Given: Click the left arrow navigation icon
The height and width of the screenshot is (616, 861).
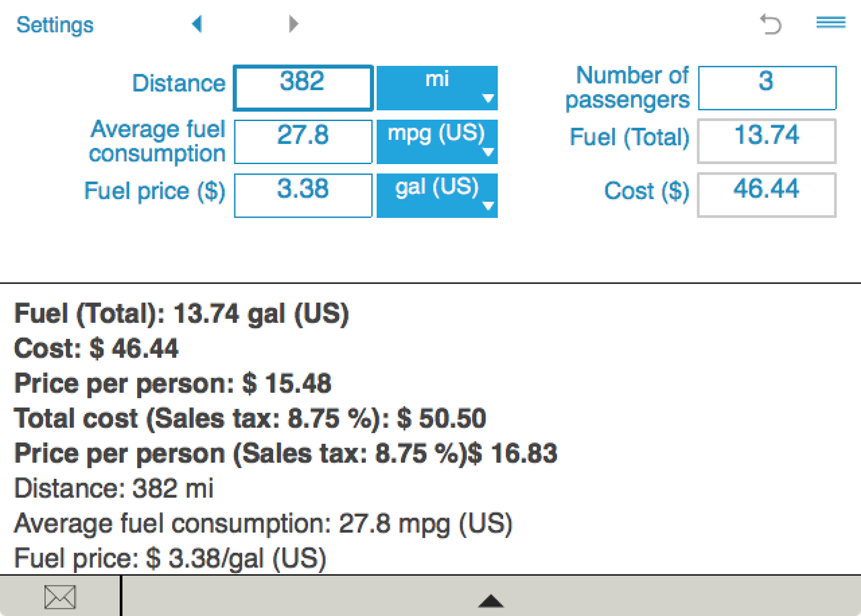Looking at the screenshot, I should tap(197, 25).
